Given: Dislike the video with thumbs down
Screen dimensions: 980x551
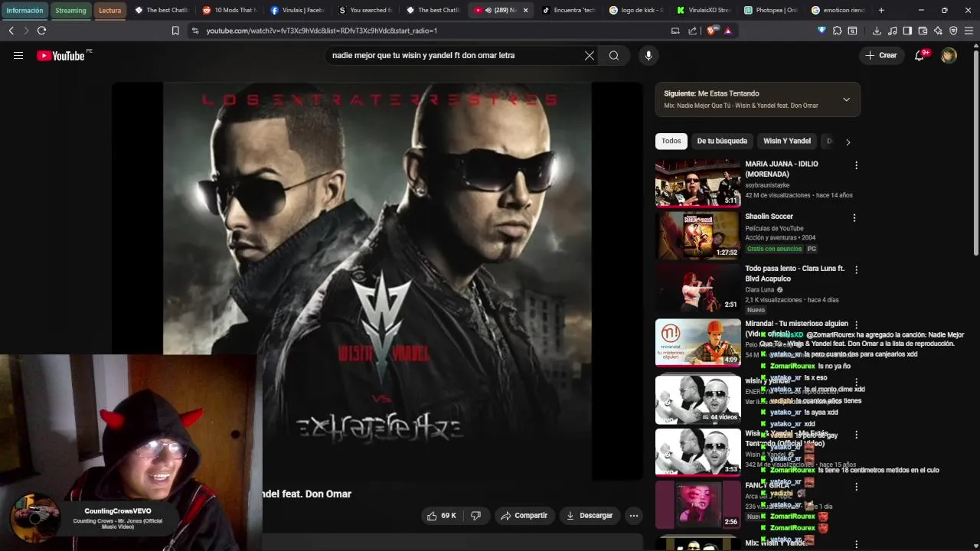Looking at the screenshot, I should (475, 516).
